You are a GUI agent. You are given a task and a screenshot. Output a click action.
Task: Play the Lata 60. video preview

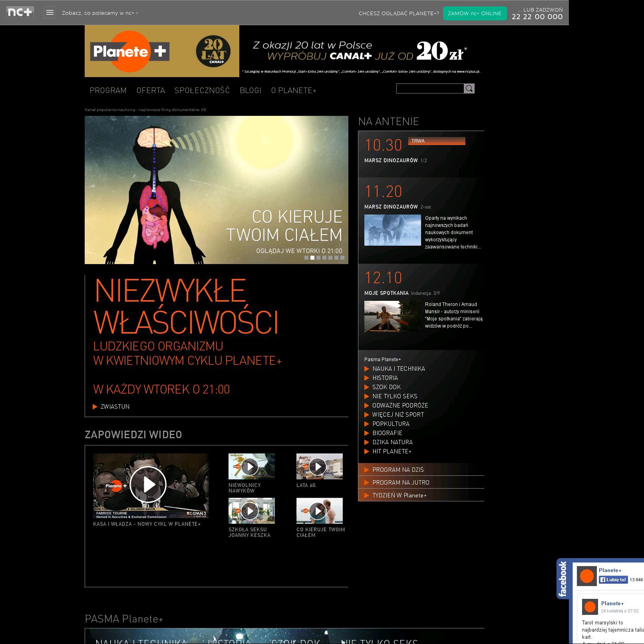click(x=318, y=466)
